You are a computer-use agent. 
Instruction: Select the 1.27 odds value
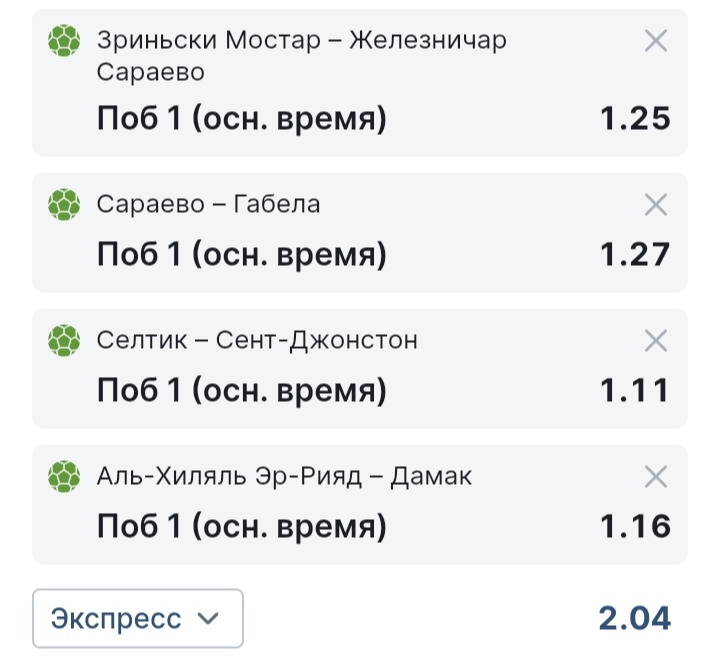click(x=634, y=254)
